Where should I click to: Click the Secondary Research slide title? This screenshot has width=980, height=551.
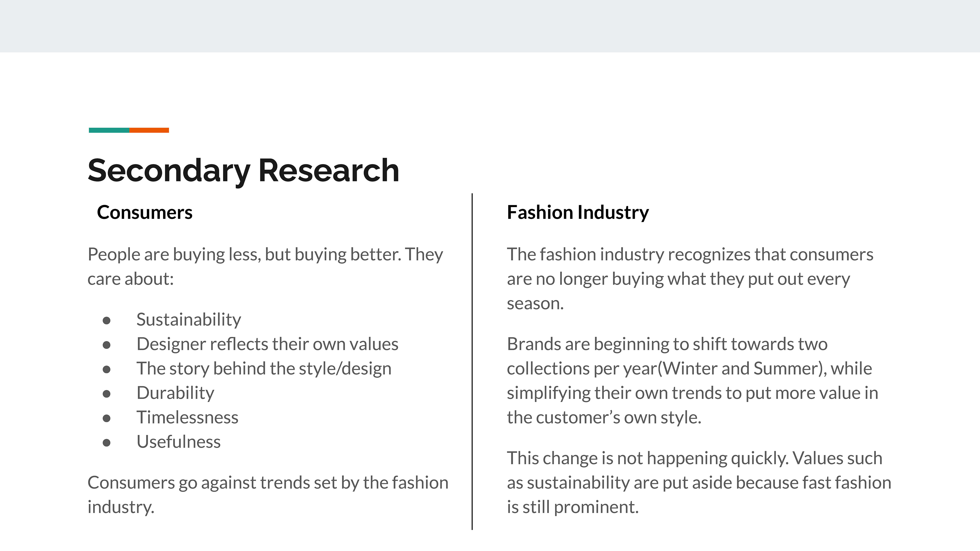(243, 171)
